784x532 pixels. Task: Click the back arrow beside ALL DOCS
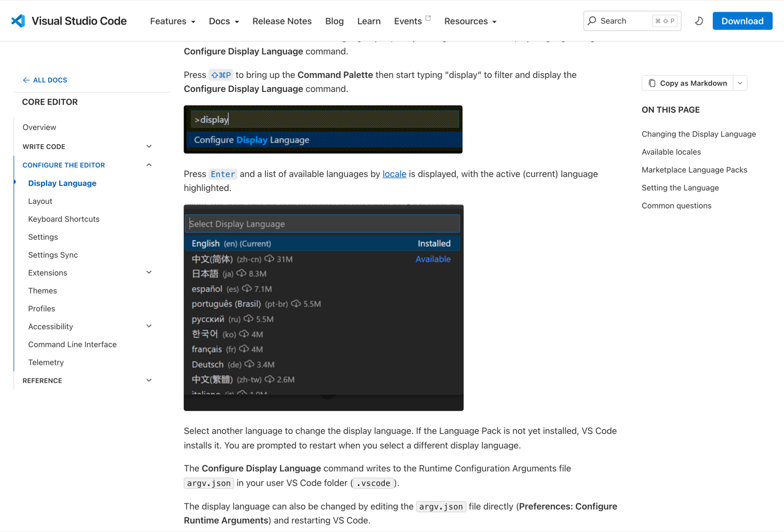pyautogui.click(x=26, y=80)
